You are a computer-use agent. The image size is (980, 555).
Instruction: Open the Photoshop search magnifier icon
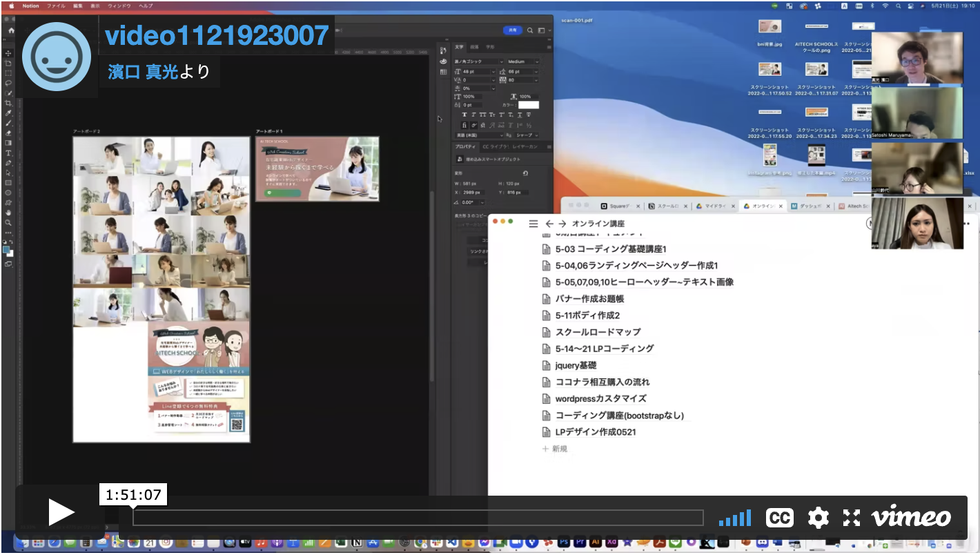click(x=530, y=30)
